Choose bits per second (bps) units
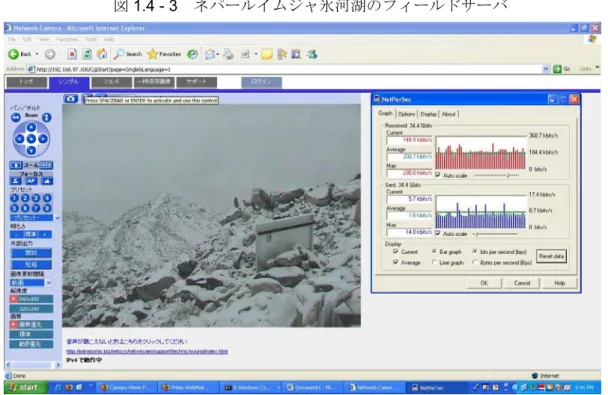This screenshot has width=608, height=395. tap(475, 252)
